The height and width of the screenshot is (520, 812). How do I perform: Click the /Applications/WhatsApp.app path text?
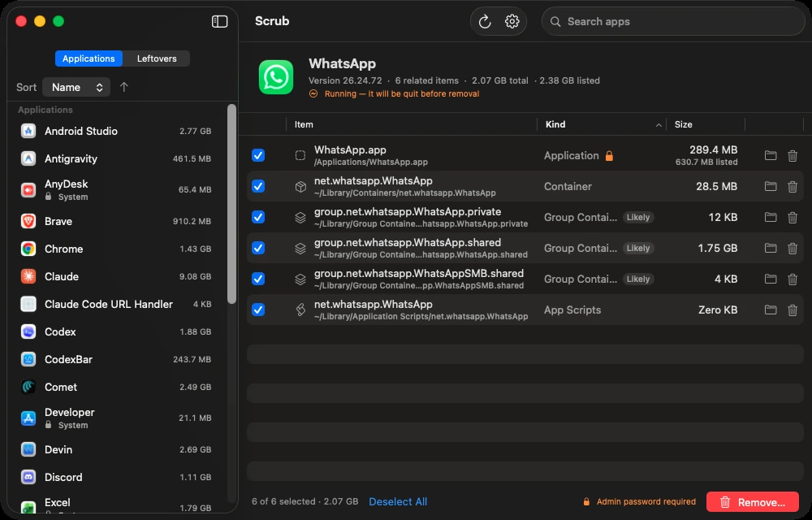(x=371, y=162)
